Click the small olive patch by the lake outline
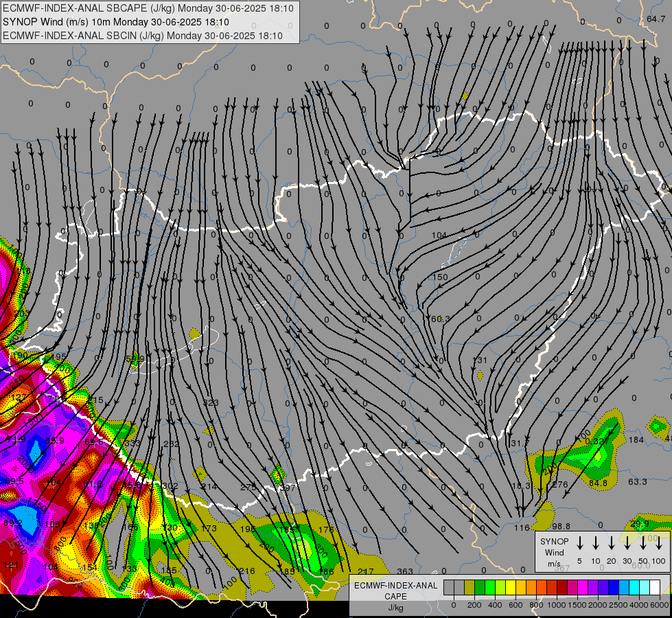672x618 pixels. coord(194,333)
